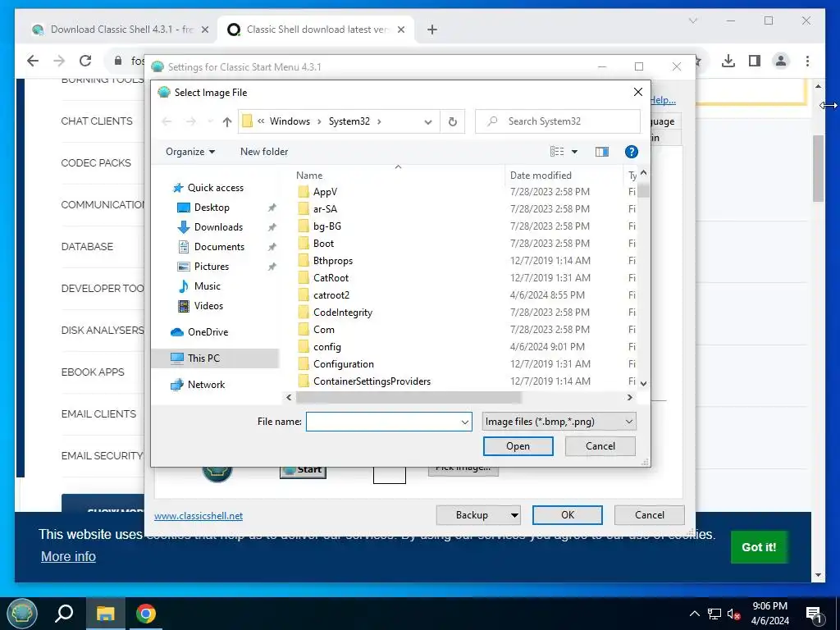840x630 pixels.
Task: Go up one folder level in dialog
Action: click(227, 121)
